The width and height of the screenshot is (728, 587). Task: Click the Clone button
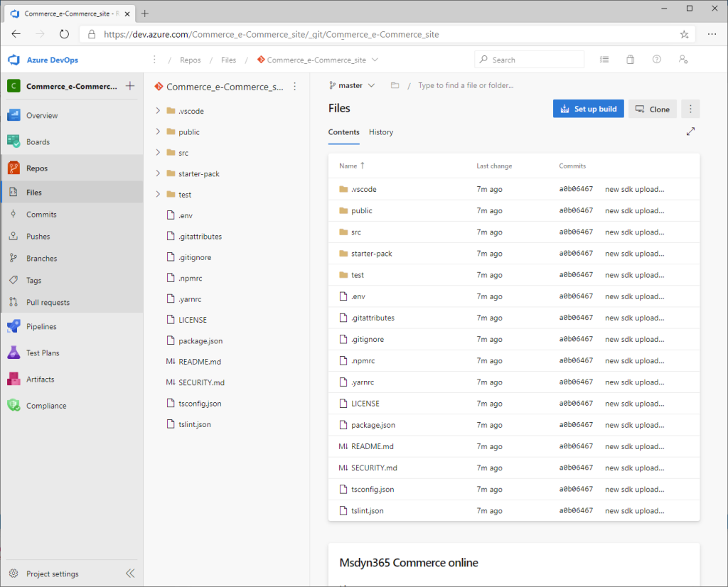(x=652, y=108)
